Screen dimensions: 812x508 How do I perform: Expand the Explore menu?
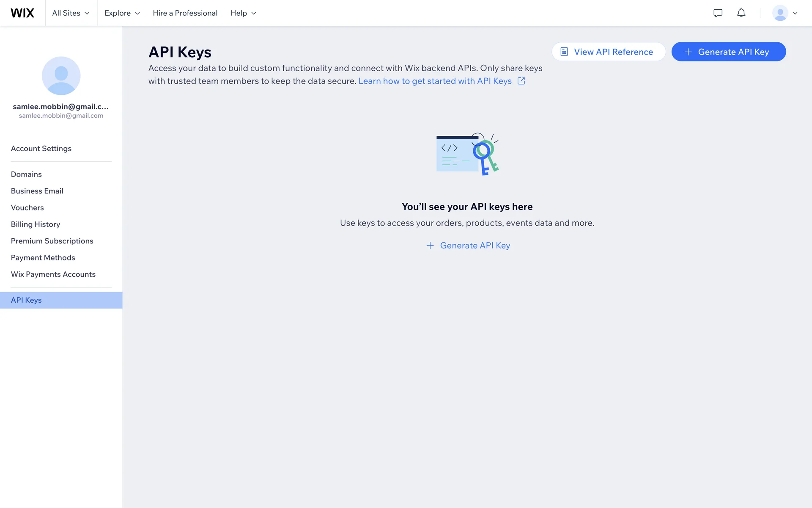122,13
